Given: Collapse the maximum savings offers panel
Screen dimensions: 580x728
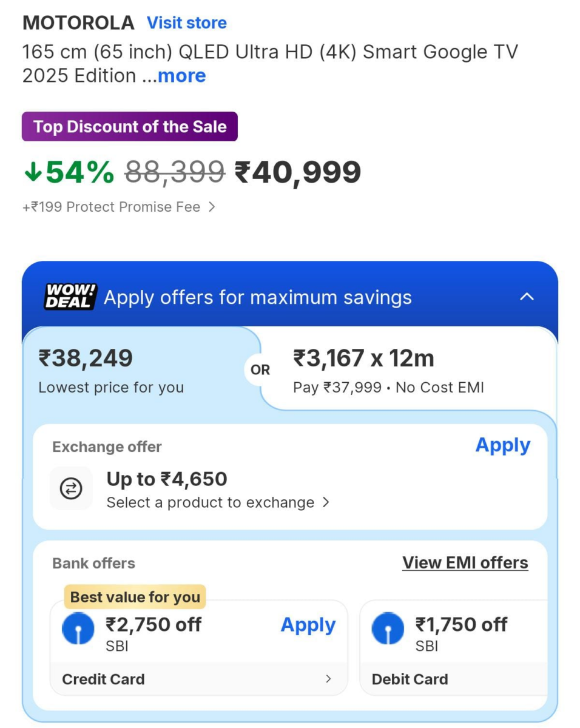Looking at the screenshot, I should pos(527,297).
